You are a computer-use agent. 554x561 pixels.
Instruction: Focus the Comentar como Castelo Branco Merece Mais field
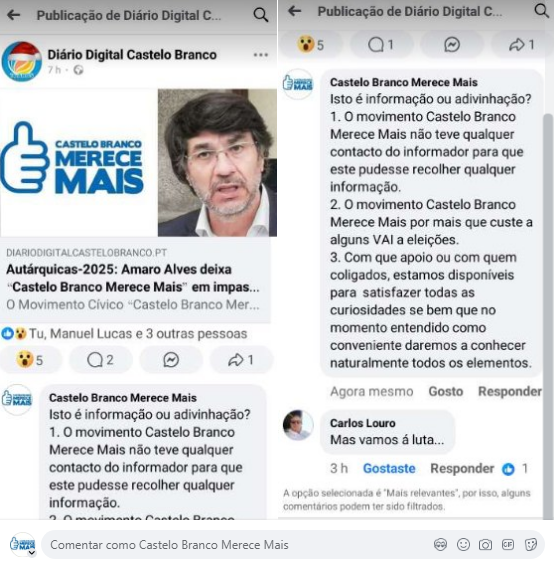click(x=236, y=545)
